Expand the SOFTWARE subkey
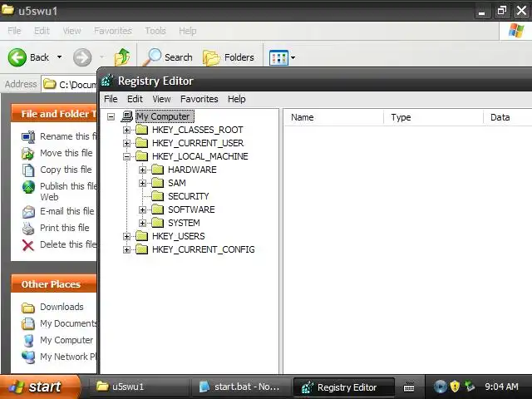Screen dimensions: 532x399 142,209
